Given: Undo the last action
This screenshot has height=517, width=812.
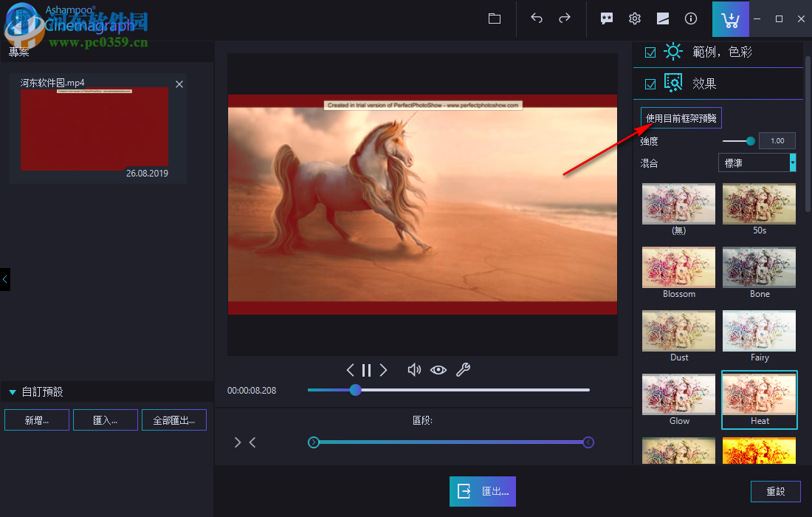Looking at the screenshot, I should [x=537, y=18].
